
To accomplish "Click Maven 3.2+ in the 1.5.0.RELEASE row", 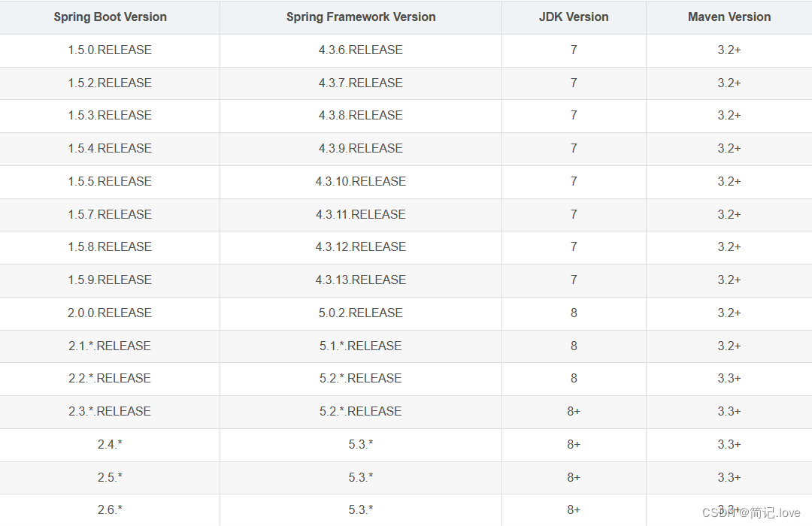I will click(729, 50).
